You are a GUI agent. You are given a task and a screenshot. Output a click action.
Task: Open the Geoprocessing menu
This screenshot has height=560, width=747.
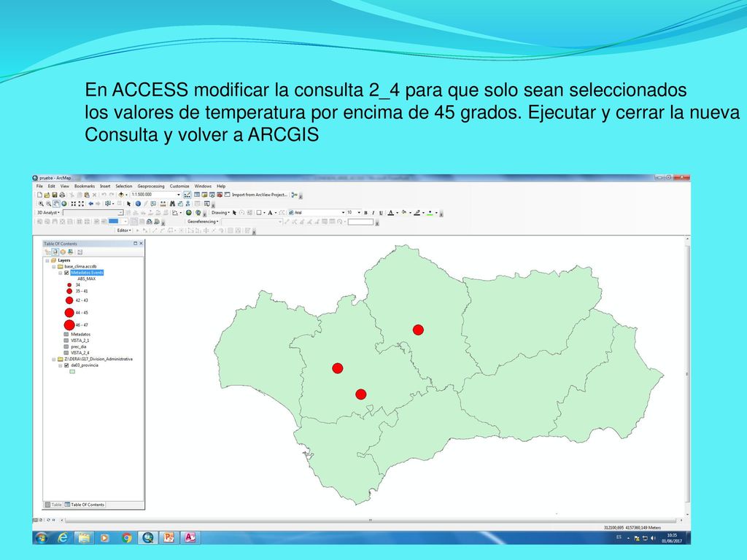coord(150,186)
